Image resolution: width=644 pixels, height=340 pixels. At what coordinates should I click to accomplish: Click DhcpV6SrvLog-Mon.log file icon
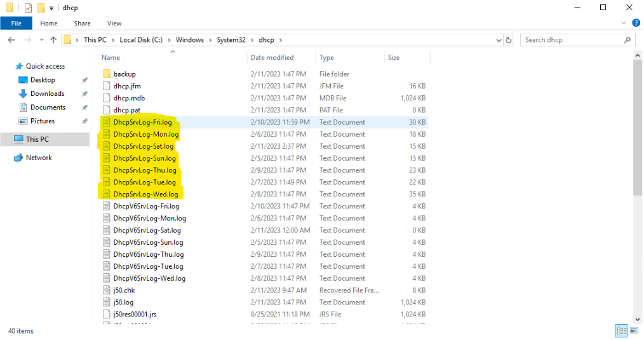click(107, 218)
